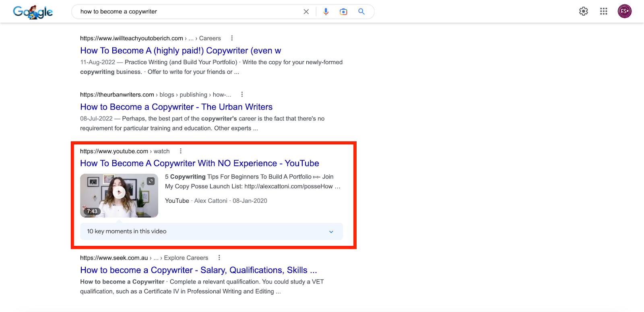This screenshot has height=312, width=644.
Task: Open the Google apps grid
Action: (x=604, y=11)
